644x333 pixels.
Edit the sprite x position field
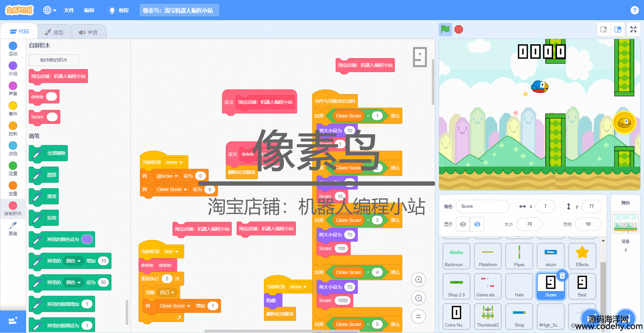pos(545,206)
